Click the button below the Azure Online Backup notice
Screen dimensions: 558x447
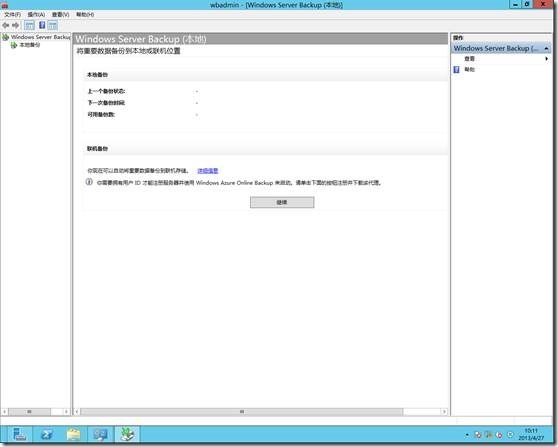pos(282,202)
